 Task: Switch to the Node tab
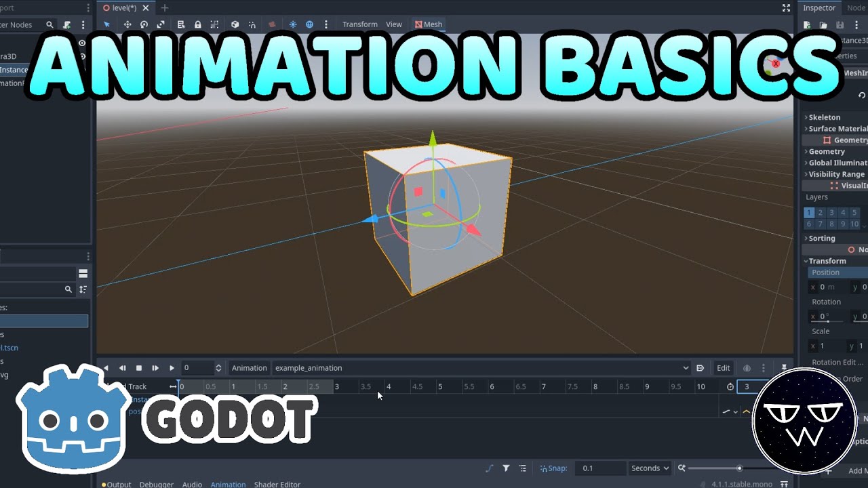click(x=856, y=8)
